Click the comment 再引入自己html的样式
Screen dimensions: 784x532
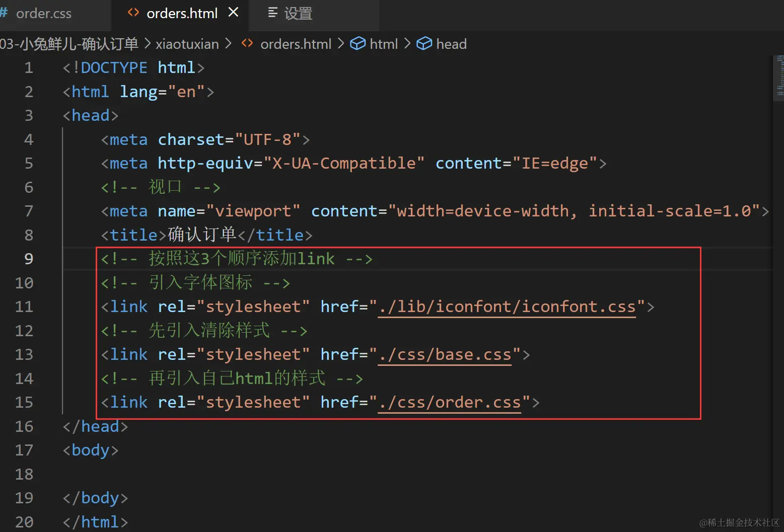232,378
